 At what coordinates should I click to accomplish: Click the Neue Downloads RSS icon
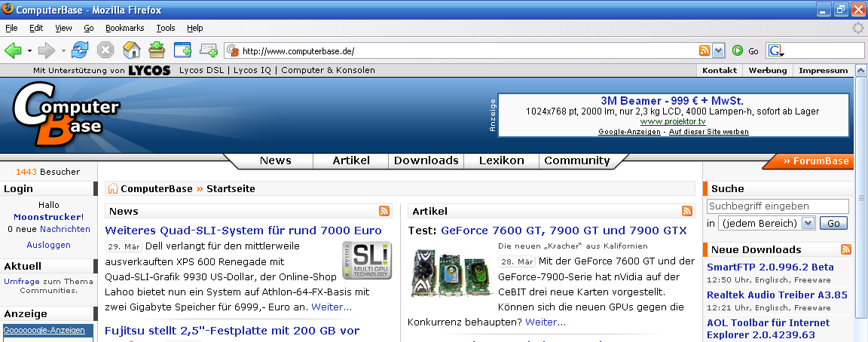[x=846, y=249]
